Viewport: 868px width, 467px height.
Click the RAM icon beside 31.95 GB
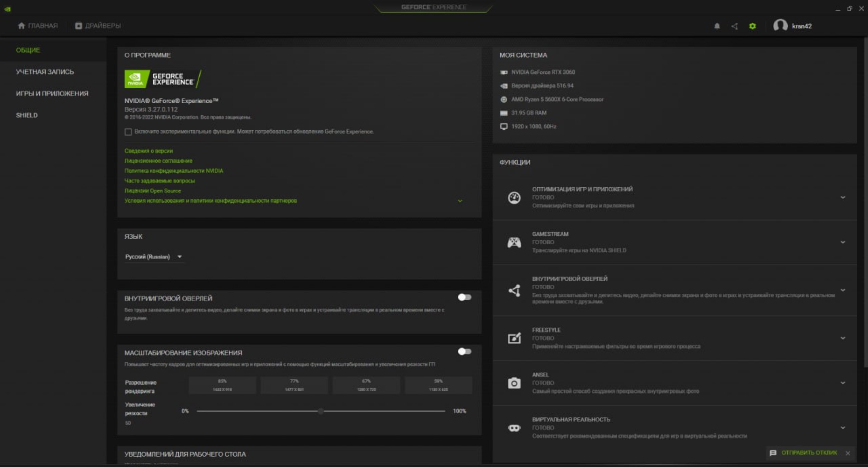click(x=504, y=113)
